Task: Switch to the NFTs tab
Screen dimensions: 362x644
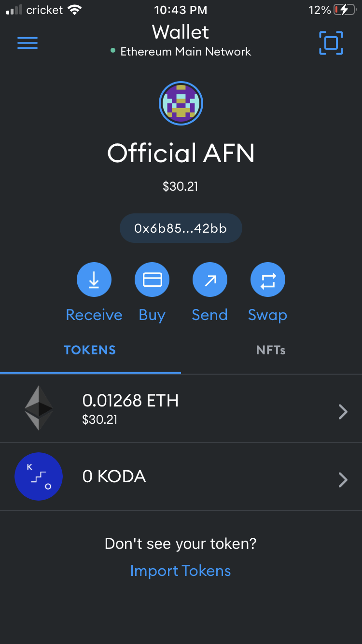Action: click(x=271, y=350)
